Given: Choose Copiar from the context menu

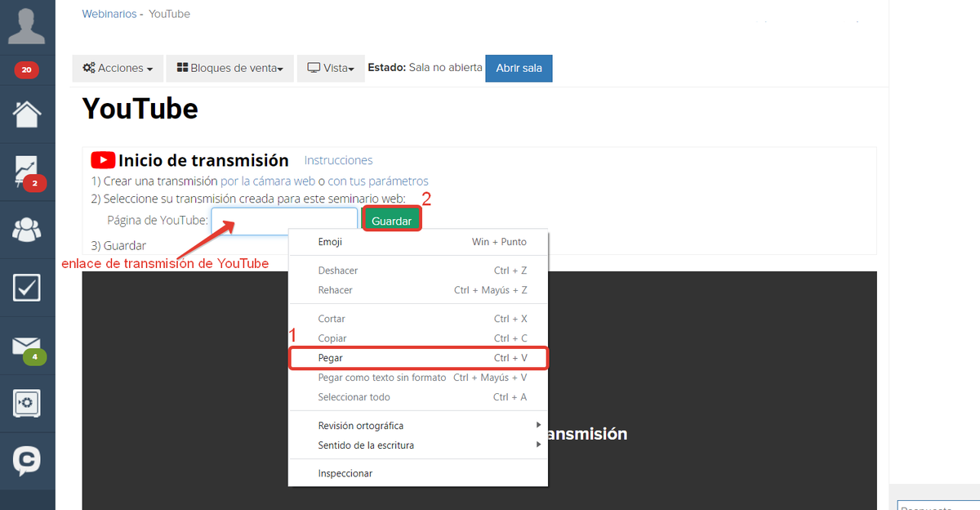Looking at the screenshot, I should click(418, 338).
